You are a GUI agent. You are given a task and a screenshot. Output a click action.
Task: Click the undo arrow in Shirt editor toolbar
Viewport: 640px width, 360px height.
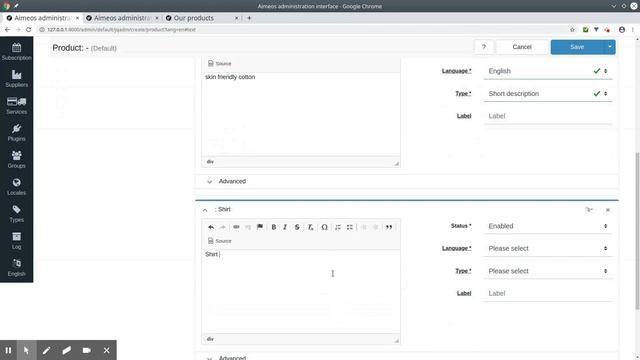click(x=211, y=227)
